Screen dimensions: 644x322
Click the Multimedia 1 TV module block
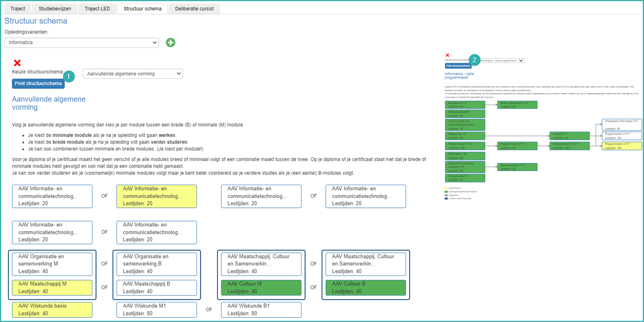(x=465, y=156)
